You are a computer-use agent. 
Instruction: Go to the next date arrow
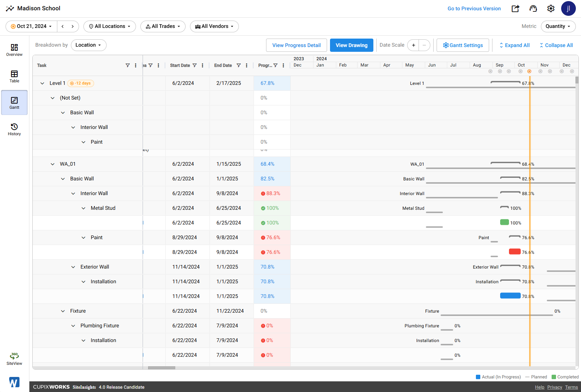click(x=73, y=26)
